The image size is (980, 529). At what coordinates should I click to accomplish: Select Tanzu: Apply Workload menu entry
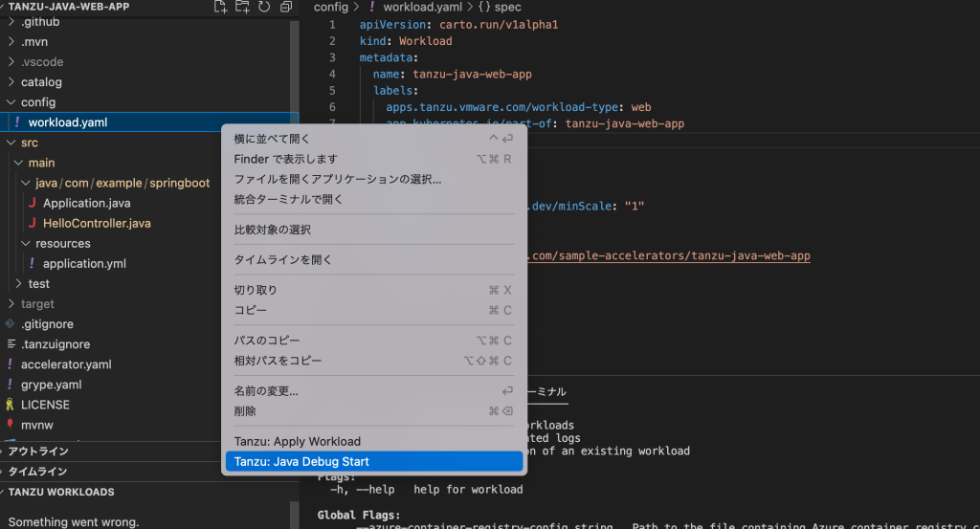coord(298,442)
